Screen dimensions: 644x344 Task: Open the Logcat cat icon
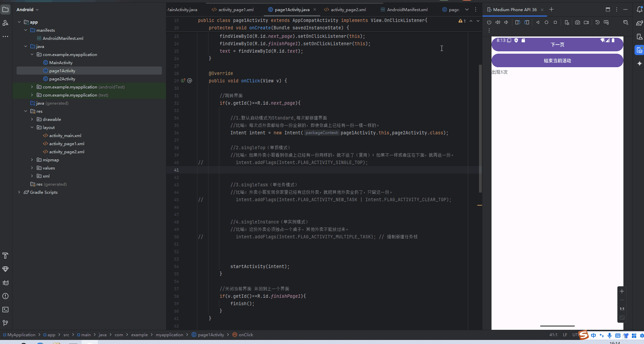(5, 283)
